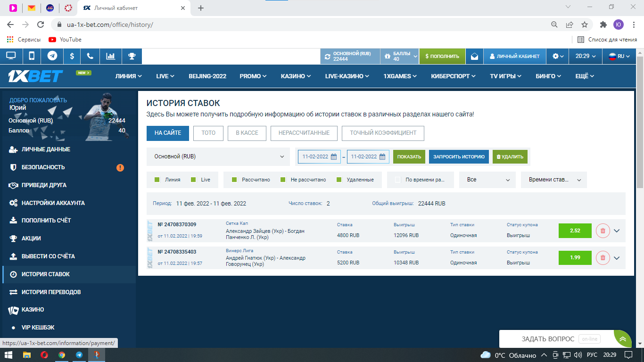Open the КАЗИНО menu in navigation
This screenshot has height=362, width=644.
296,76
